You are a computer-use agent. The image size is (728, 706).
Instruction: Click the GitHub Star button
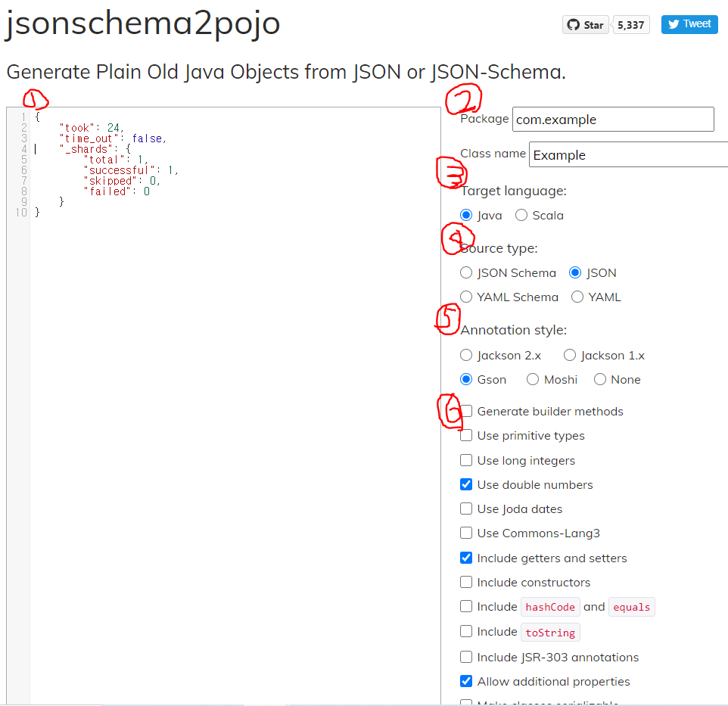[x=585, y=25]
